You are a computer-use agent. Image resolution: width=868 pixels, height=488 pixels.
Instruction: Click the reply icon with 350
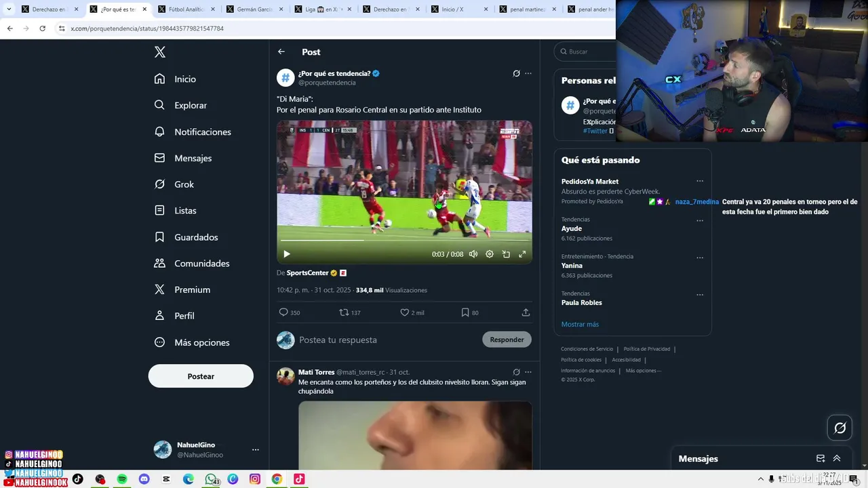(x=283, y=312)
